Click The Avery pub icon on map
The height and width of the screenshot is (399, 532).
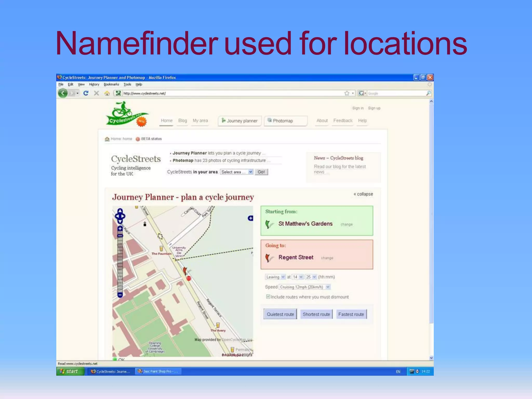(218, 325)
